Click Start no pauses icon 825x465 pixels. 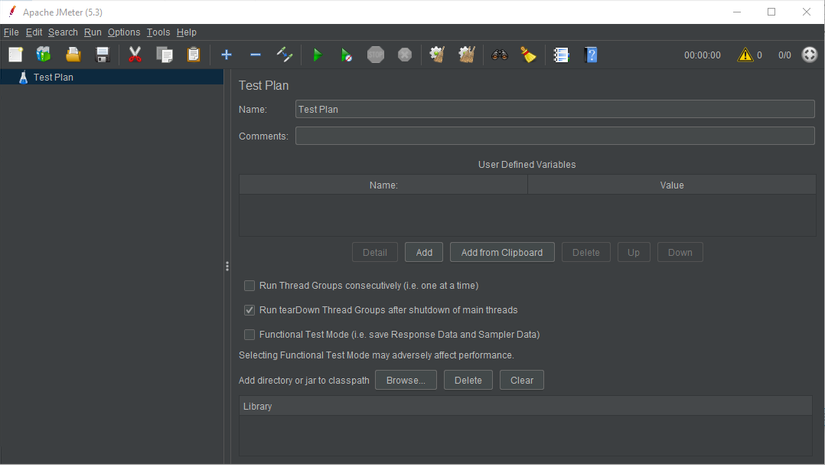click(x=346, y=55)
